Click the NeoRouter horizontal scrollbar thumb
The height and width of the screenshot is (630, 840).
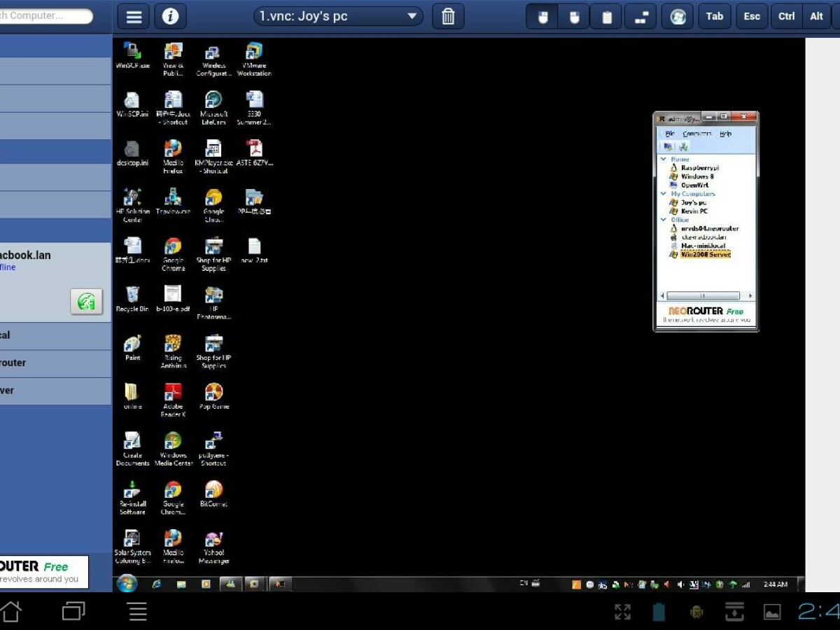(703, 296)
